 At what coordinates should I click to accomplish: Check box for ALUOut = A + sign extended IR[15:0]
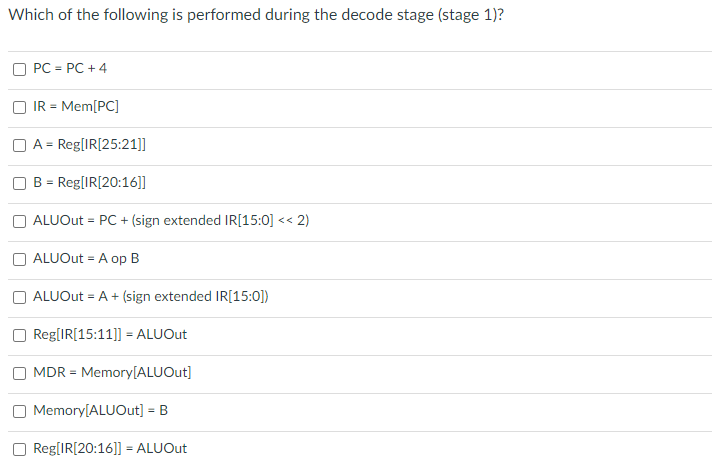click(19, 297)
